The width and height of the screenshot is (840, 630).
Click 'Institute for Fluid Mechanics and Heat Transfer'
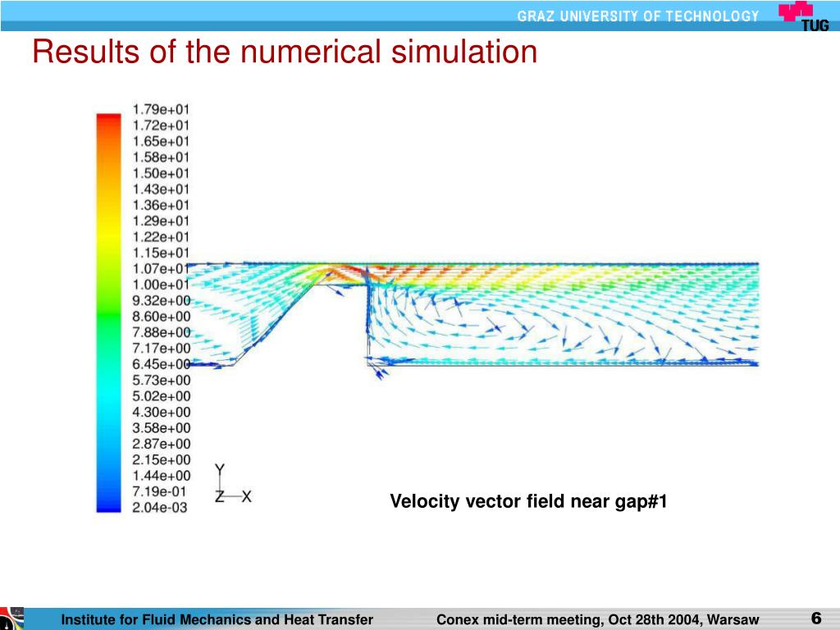[217, 620]
